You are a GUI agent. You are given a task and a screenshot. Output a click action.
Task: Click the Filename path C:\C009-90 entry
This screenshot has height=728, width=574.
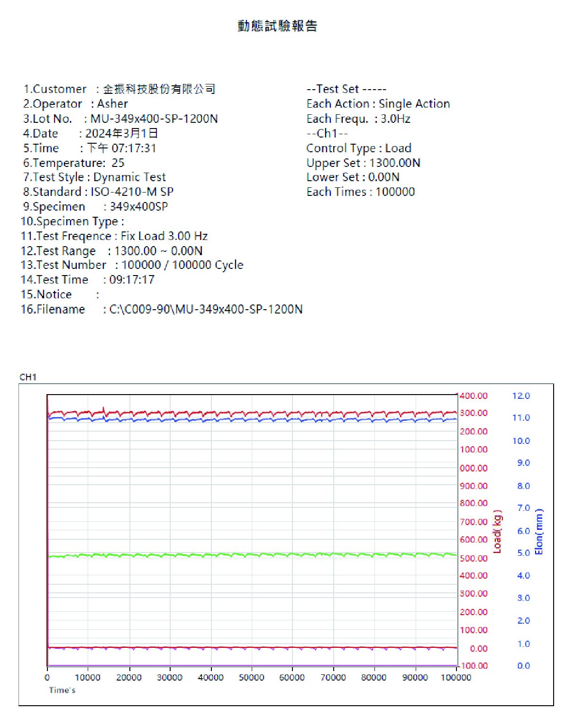click(x=206, y=309)
